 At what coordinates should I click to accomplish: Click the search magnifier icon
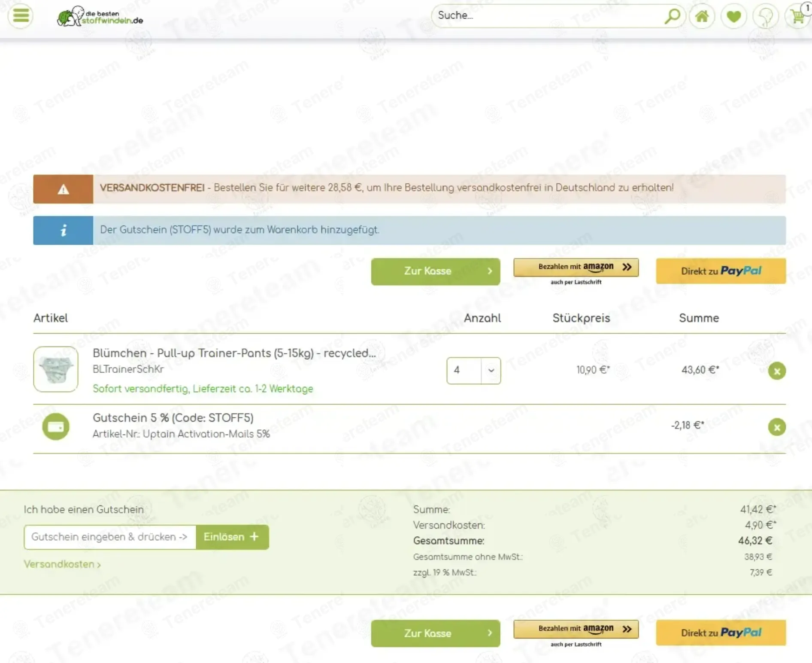(672, 16)
